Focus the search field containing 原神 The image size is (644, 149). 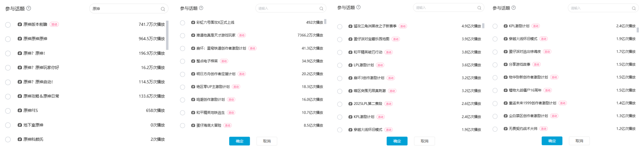129,9
